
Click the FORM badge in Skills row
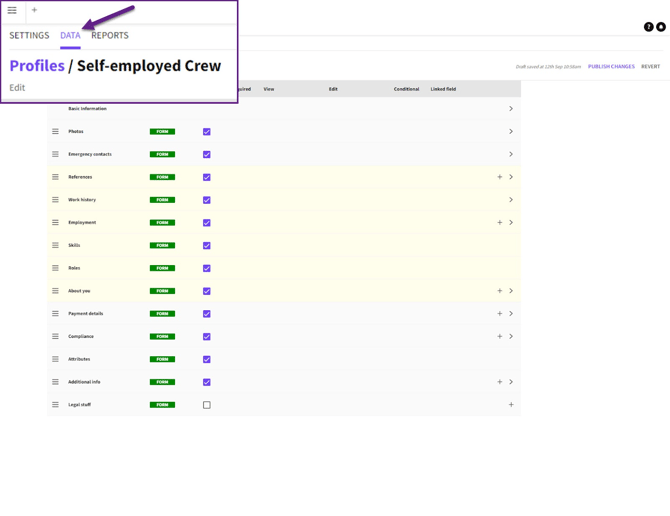tap(162, 245)
